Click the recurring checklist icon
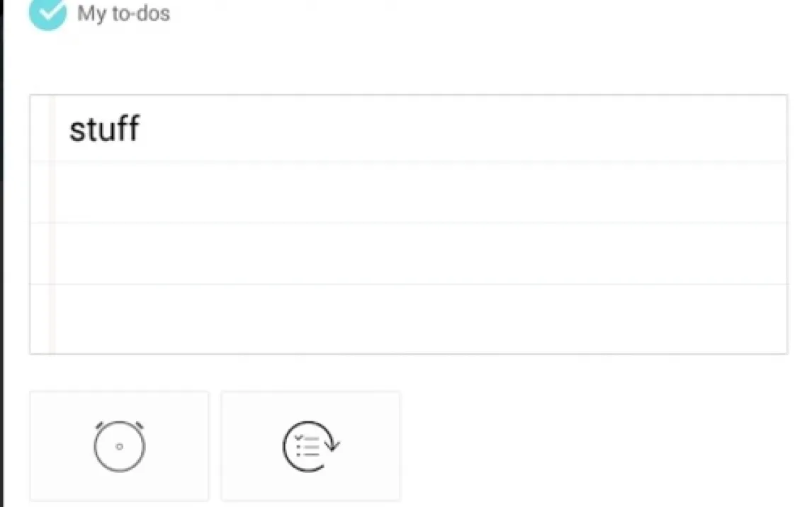Image resolution: width=812 pixels, height=507 pixels. coord(310,446)
